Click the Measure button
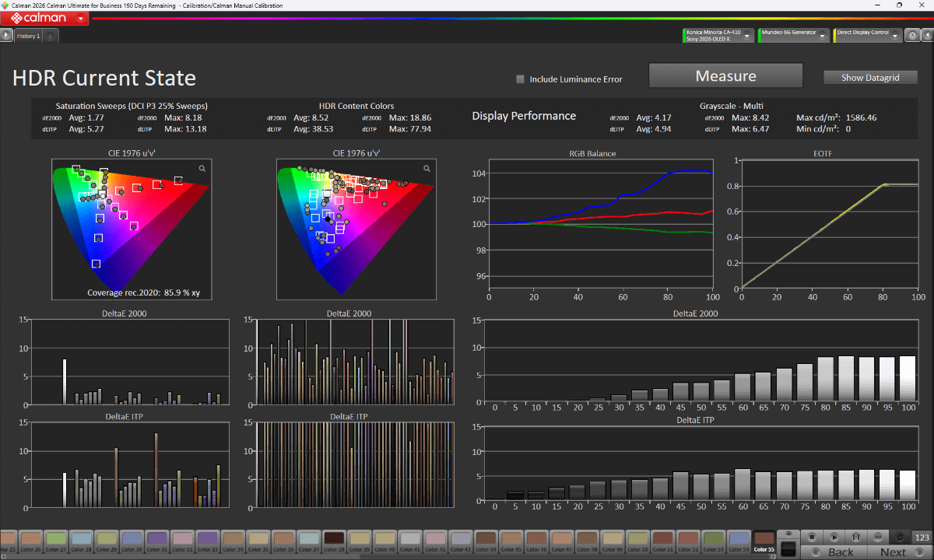 pyautogui.click(x=725, y=76)
